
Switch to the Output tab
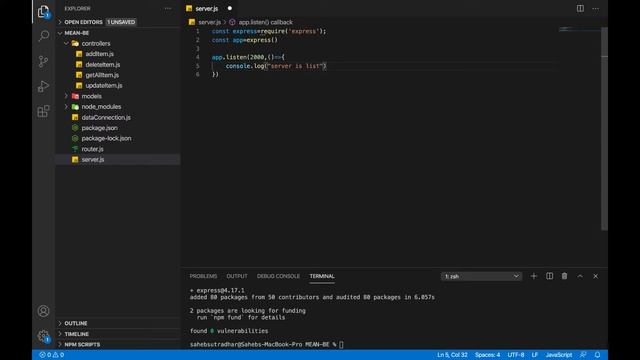pos(237,276)
